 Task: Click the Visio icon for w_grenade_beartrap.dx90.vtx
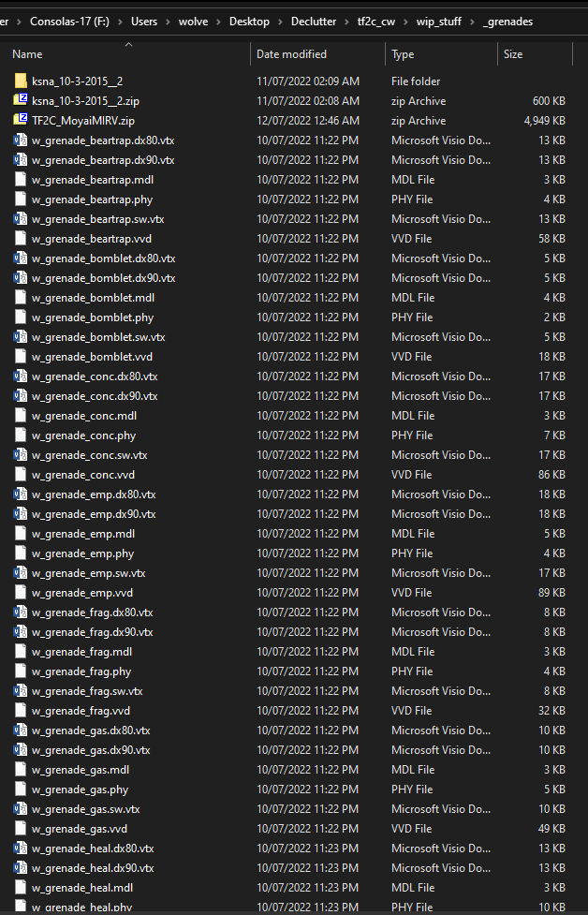(21, 159)
